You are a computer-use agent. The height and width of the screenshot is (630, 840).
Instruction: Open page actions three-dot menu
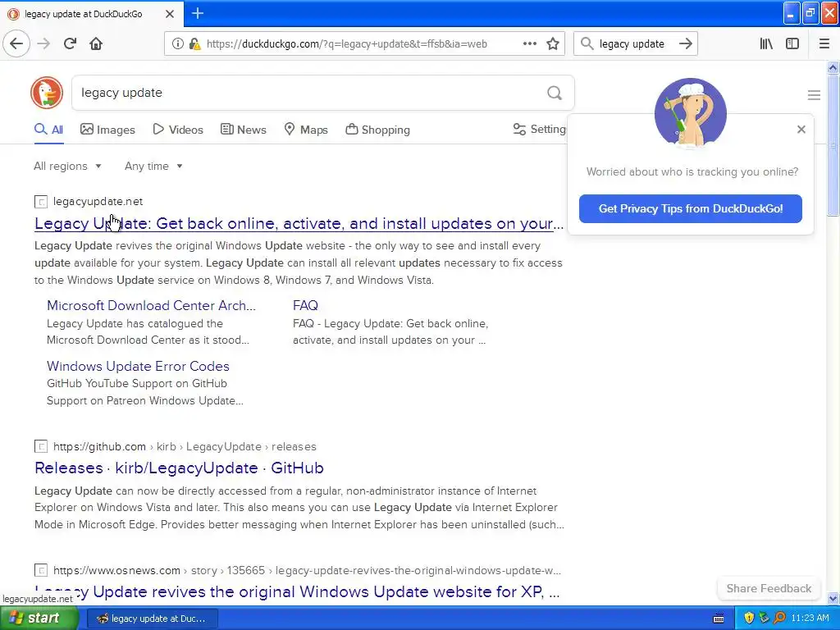click(x=529, y=44)
